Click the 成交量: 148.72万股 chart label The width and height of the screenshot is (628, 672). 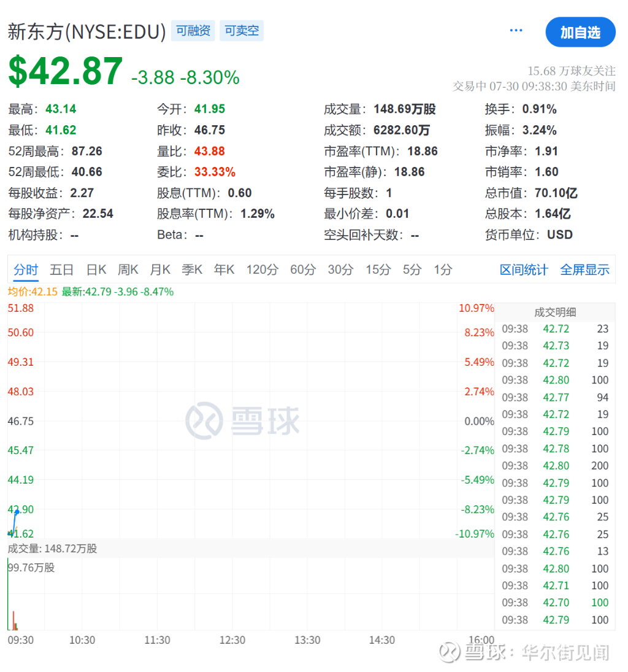click(52, 549)
